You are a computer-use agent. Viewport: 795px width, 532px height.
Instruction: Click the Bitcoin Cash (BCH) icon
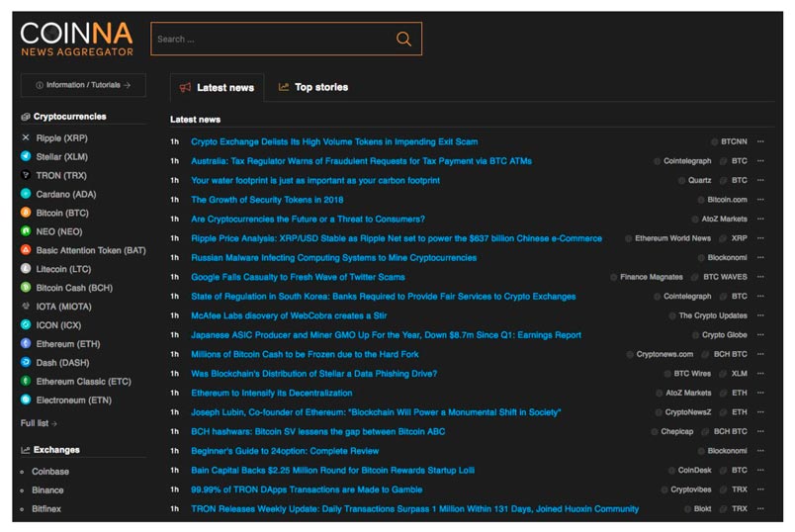click(x=26, y=288)
